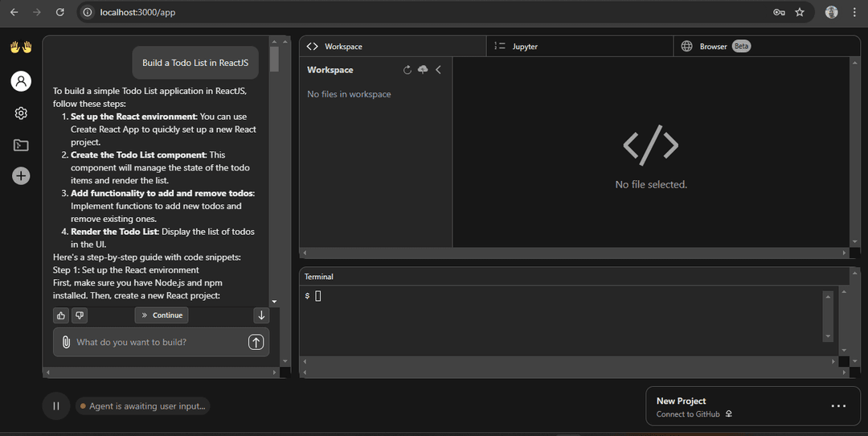Collapse the workspace file panel chevron
This screenshot has height=436, width=868.
(x=439, y=70)
